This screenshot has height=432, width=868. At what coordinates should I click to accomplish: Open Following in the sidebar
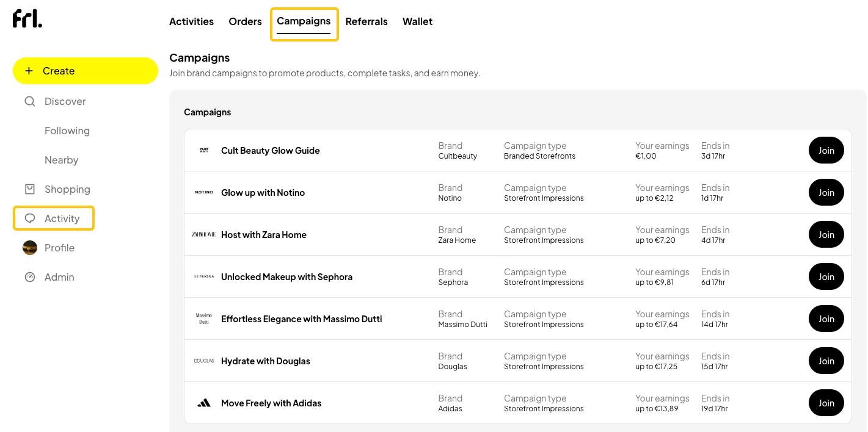[x=67, y=131]
